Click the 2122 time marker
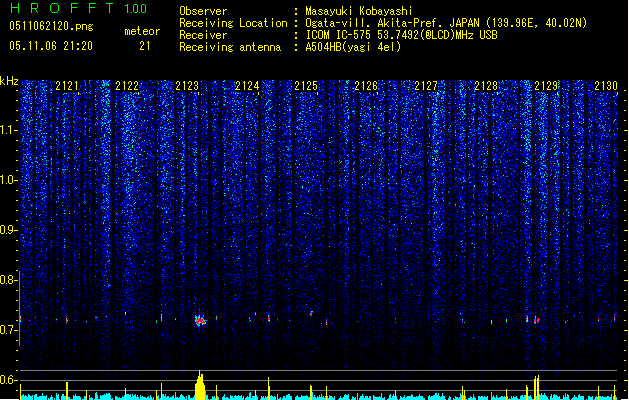The image size is (629, 400). pos(127,86)
